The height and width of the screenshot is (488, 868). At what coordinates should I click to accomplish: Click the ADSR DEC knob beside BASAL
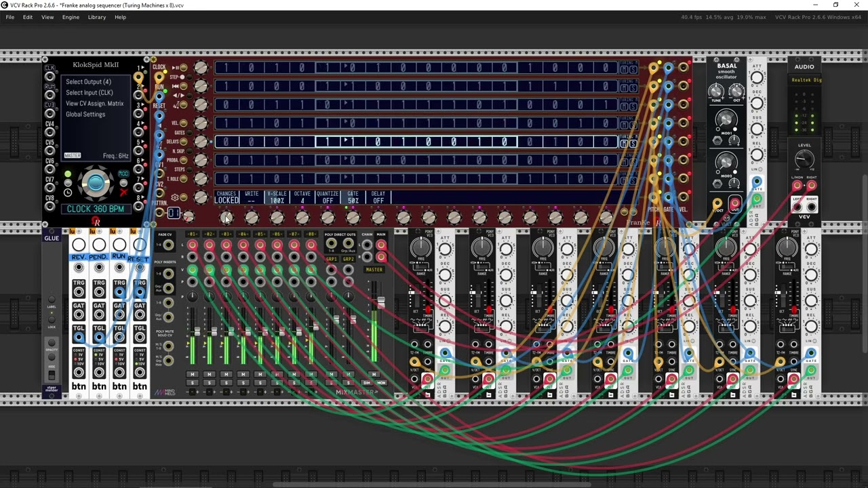pos(757,103)
